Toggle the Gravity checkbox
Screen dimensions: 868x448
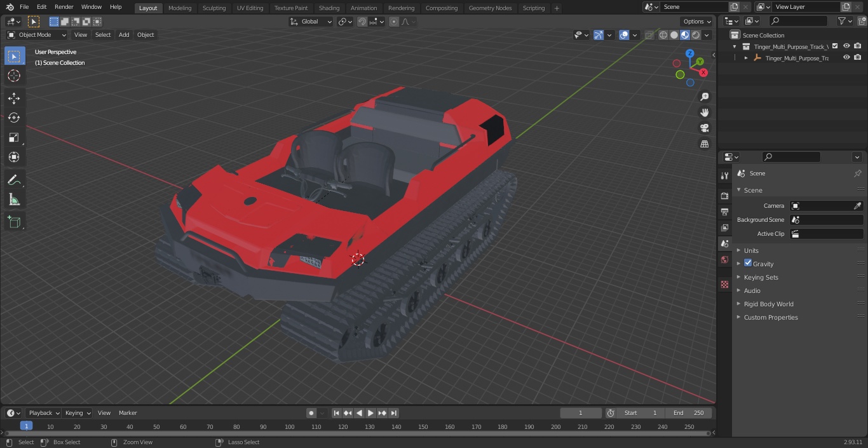(748, 263)
